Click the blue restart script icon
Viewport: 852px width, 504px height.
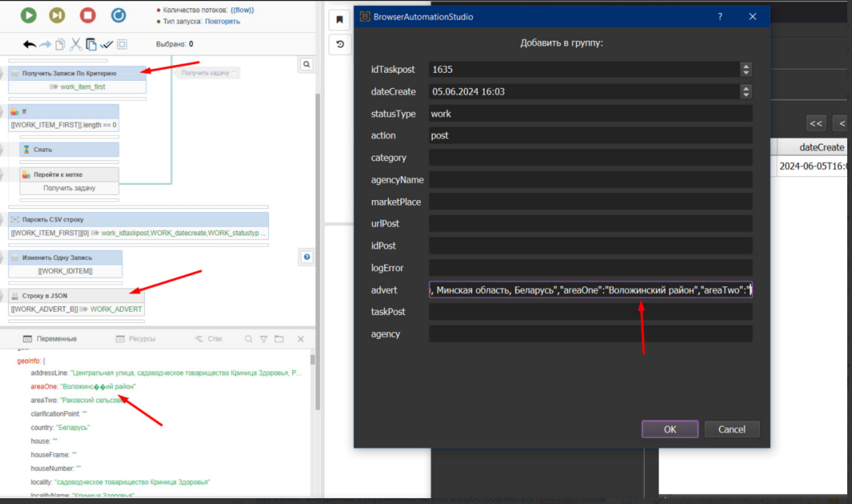(118, 15)
